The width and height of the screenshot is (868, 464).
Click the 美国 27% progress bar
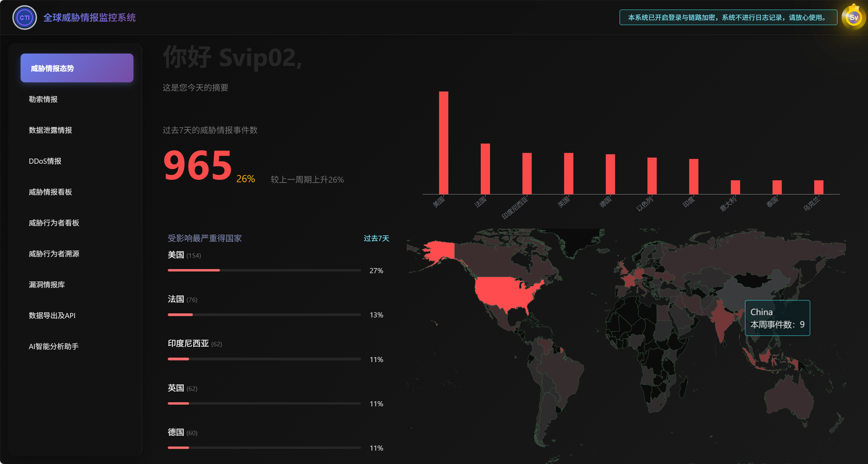pyautogui.click(x=264, y=270)
